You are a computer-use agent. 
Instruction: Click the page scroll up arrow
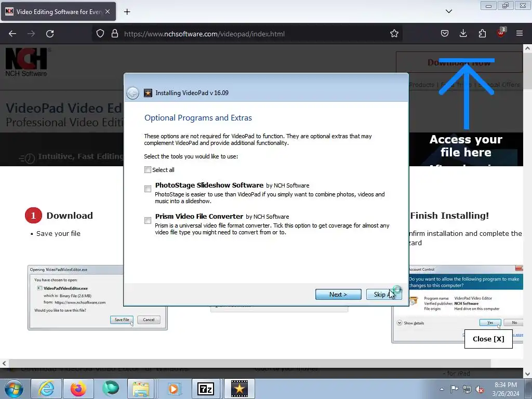tap(527, 48)
